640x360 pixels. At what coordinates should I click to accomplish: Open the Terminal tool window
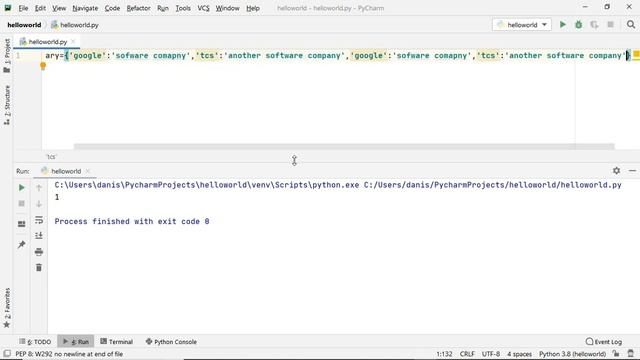tap(117, 342)
